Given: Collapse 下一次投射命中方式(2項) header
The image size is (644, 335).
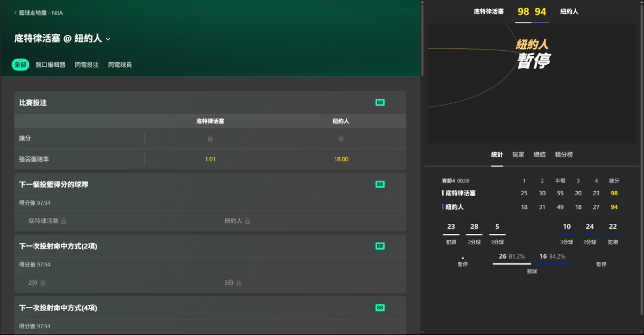Looking at the screenshot, I should tap(210, 246).
